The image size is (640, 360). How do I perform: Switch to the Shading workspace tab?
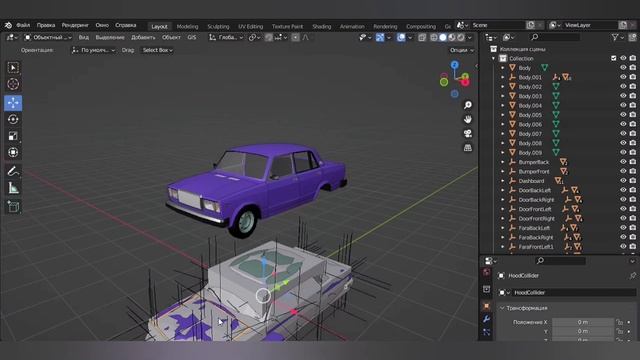pyautogui.click(x=322, y=27)
